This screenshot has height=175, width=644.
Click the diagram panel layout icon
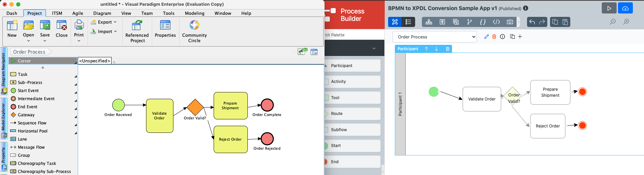[314, 52]
